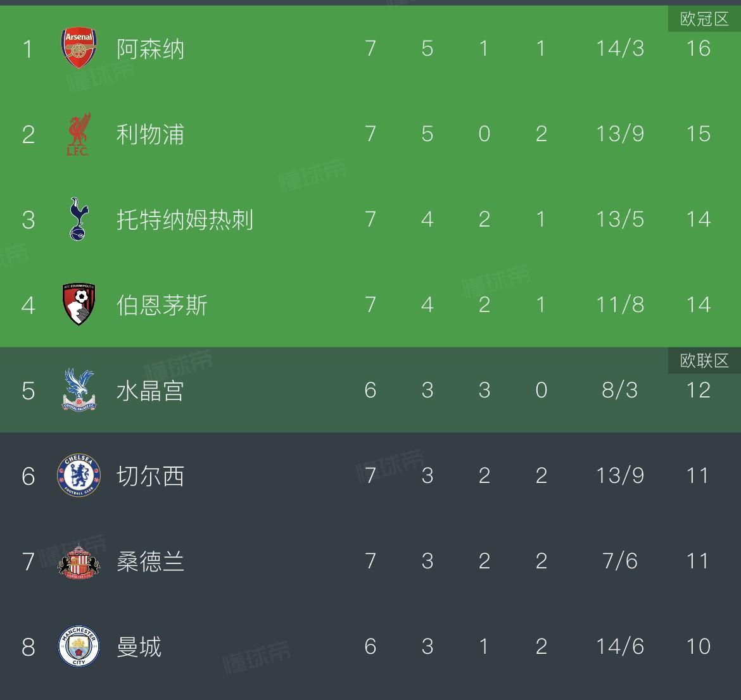
Task: Select Manchester City's 14/6 goals figure
Action: (x=619, y=647)
